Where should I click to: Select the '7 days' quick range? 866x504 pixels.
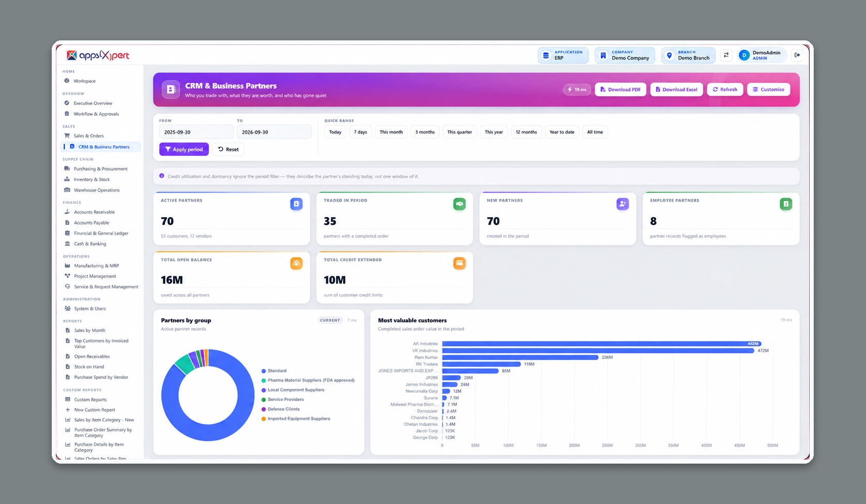coord(360,132)
